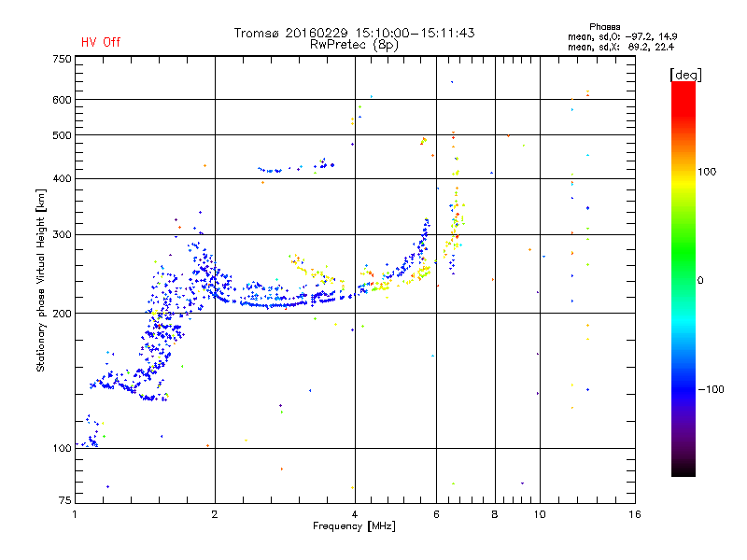Screen dimensions: 747x560
Task: Click the x-axis "4" frequency label
Action: point(355,514)
